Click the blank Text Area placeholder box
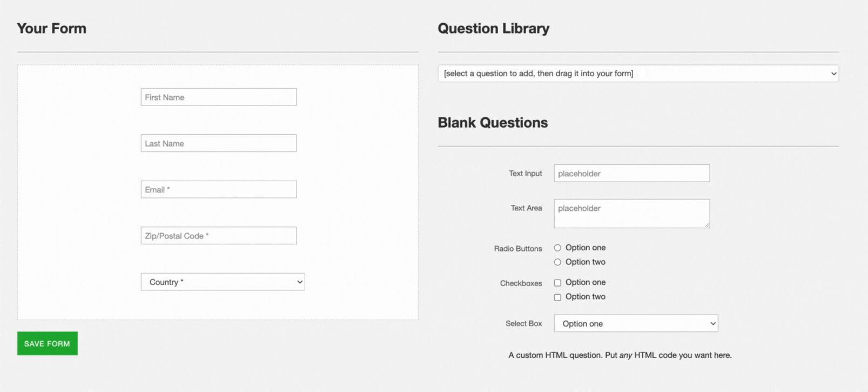This screenshot has height=392, width=868. tap(631, 213)
